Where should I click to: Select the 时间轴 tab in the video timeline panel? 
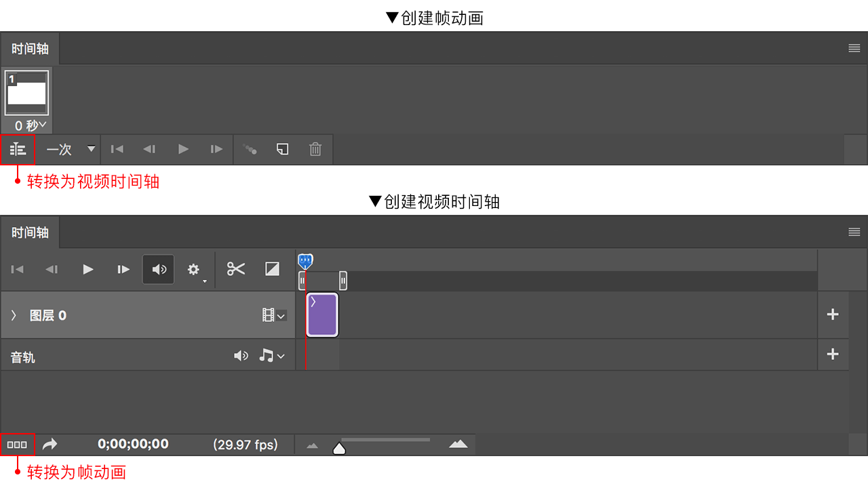click(30, 232)
